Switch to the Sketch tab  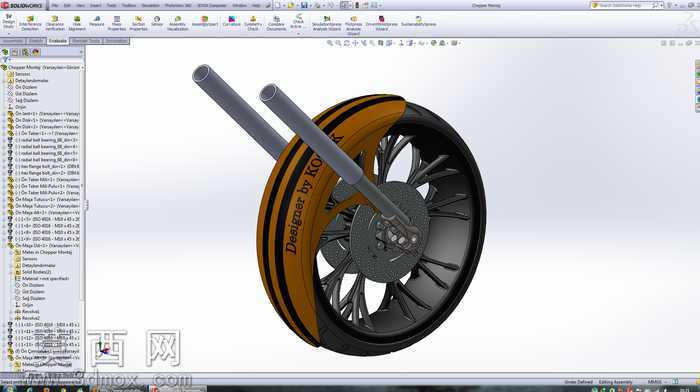pyautogui.click(x=36, y=41)
